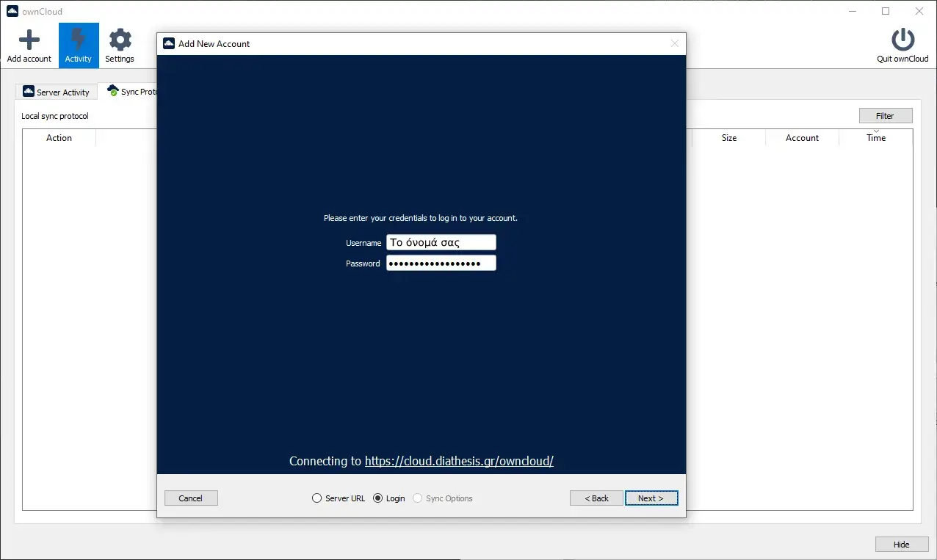This screenshot has width=937, height=560.
Task: Open the Activity lightning icon
Action: point(79,40)
